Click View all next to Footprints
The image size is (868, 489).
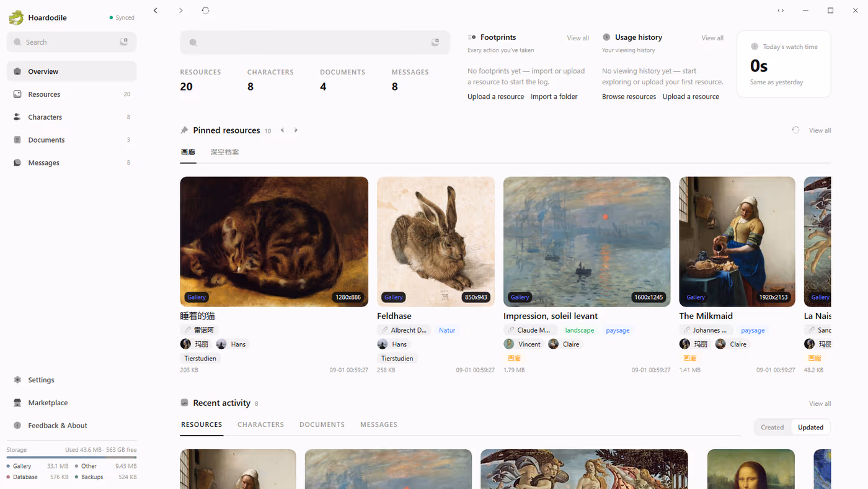578,38
